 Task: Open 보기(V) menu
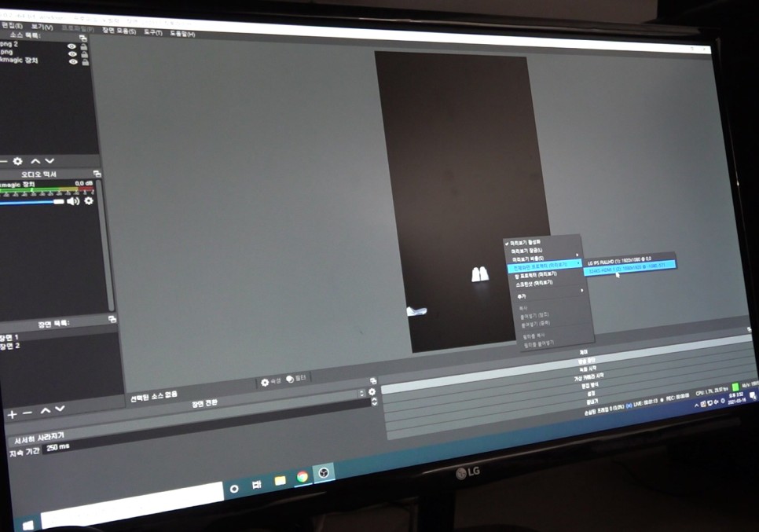point(42,27)
